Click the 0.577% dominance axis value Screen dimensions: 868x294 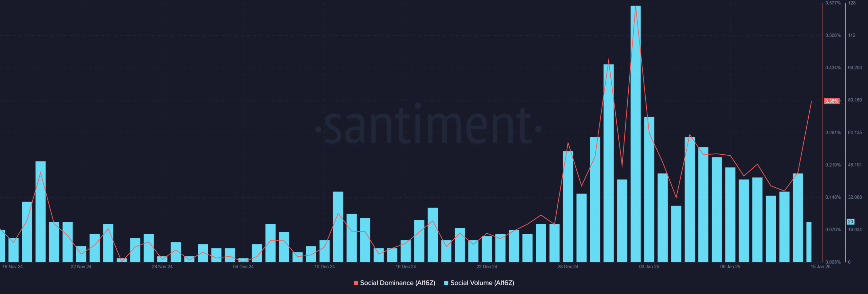pos(833,3)
